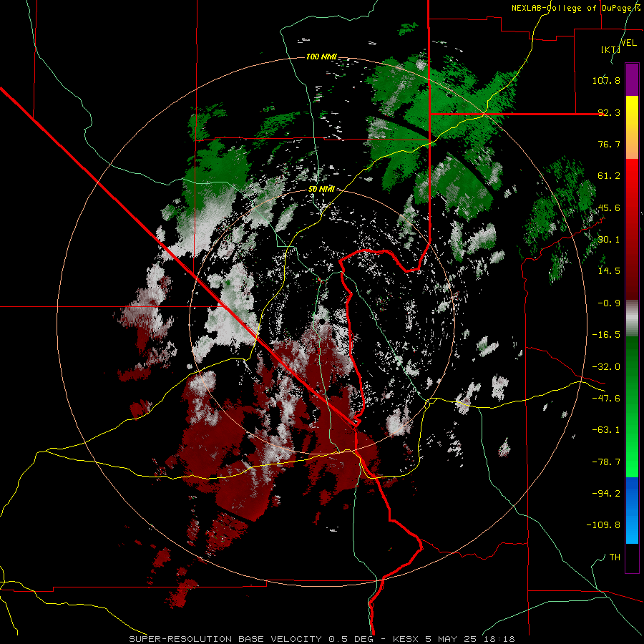Select the 61.2 scale value

[x=609, y=176]
